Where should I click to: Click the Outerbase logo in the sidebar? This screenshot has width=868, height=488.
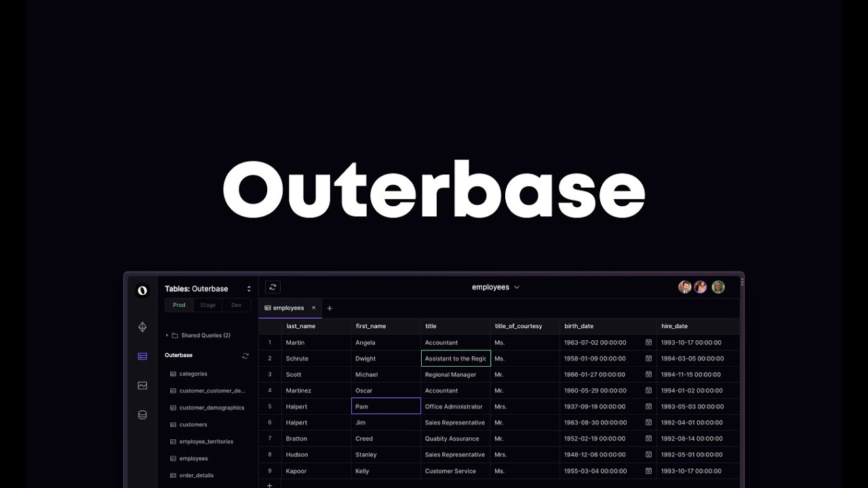click(142, 291)
